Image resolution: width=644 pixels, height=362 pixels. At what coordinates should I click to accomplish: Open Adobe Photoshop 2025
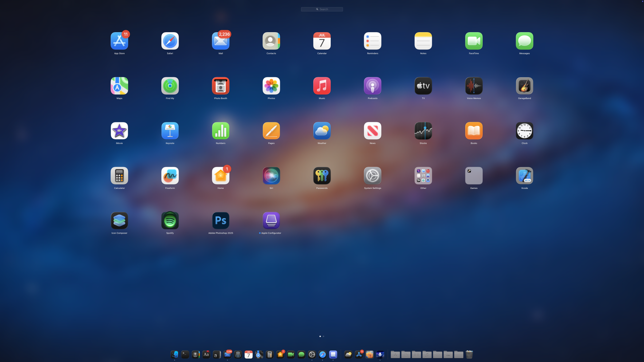click(x=221, y=221)
